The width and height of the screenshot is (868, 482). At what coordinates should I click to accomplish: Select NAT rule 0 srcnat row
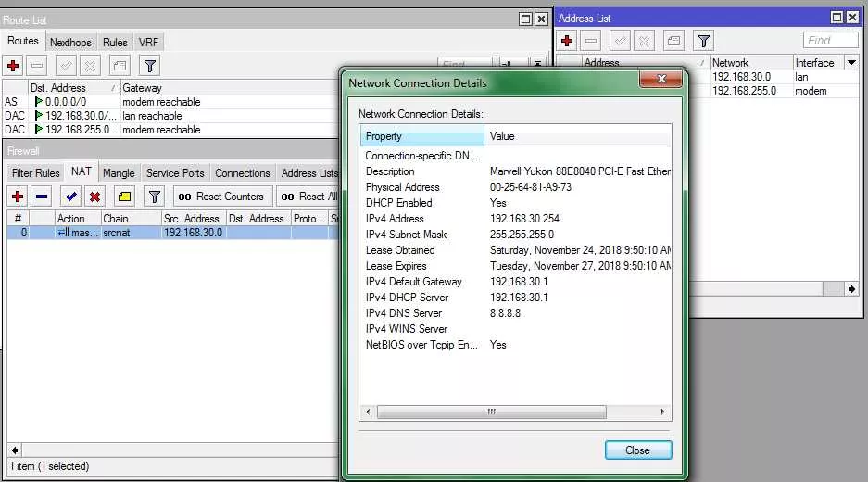(172, 233)
